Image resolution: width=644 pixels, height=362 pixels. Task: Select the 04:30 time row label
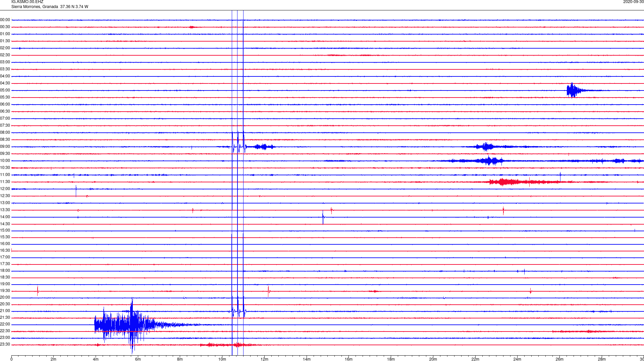pyautogui.click(x=5, y=83)
